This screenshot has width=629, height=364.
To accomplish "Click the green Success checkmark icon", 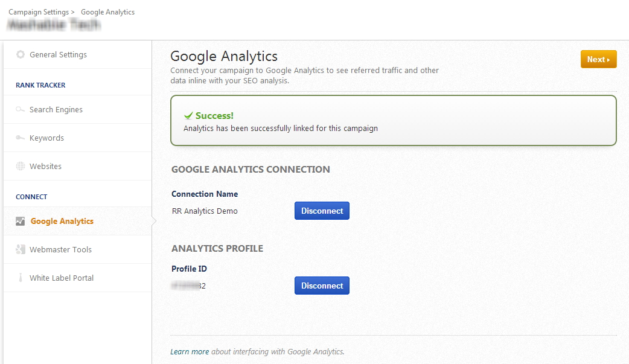I will tap(188, 115).
